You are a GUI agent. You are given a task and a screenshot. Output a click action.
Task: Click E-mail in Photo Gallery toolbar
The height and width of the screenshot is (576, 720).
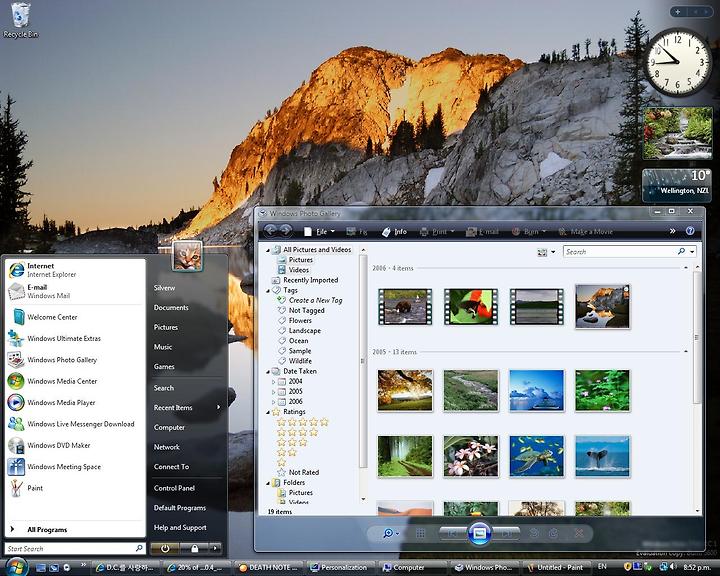point(482,232)
